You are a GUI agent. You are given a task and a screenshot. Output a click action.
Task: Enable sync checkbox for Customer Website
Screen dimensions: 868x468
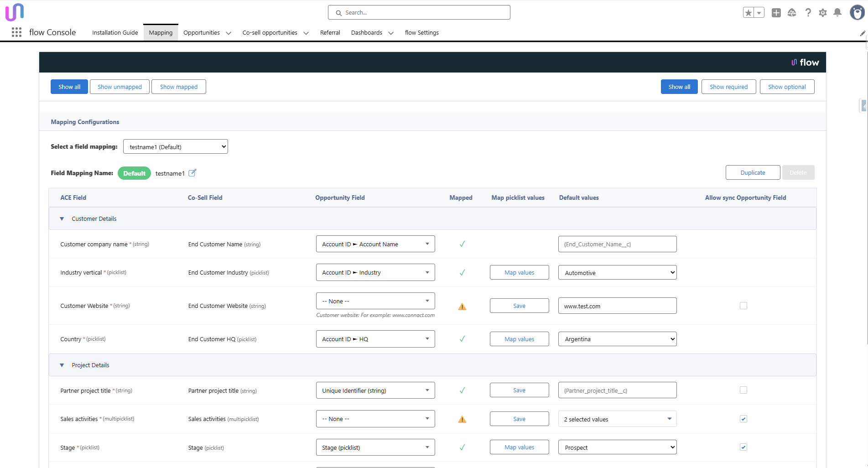743,306
